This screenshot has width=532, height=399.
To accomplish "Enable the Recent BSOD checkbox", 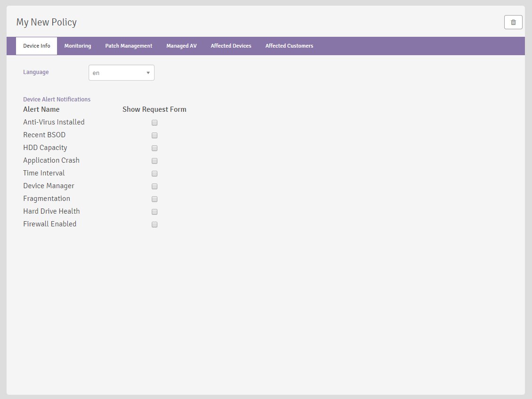I will pos(155,135).
